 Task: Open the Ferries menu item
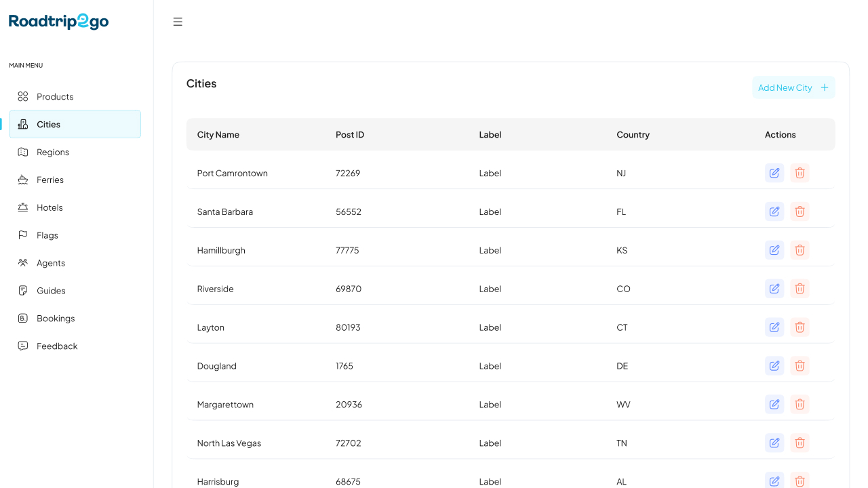(x=75, y=180)
